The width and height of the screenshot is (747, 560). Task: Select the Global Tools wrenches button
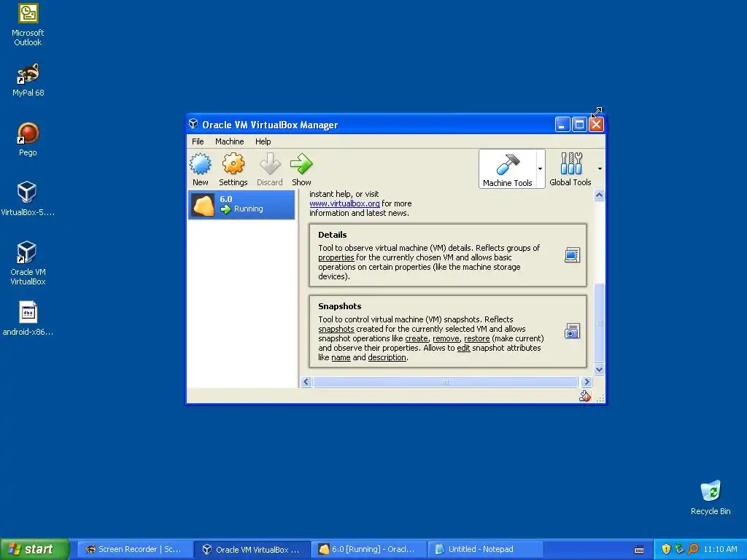[570, 169]
